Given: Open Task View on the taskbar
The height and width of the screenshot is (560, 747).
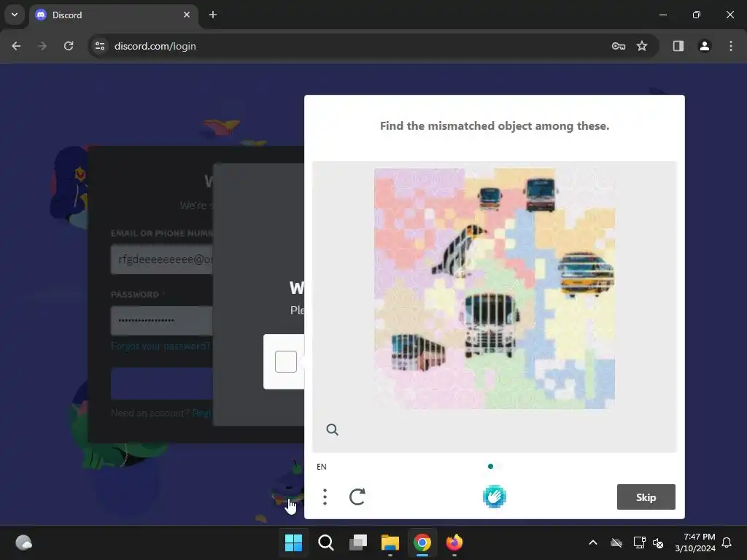Looking at the screenshot, I should 357,542.
